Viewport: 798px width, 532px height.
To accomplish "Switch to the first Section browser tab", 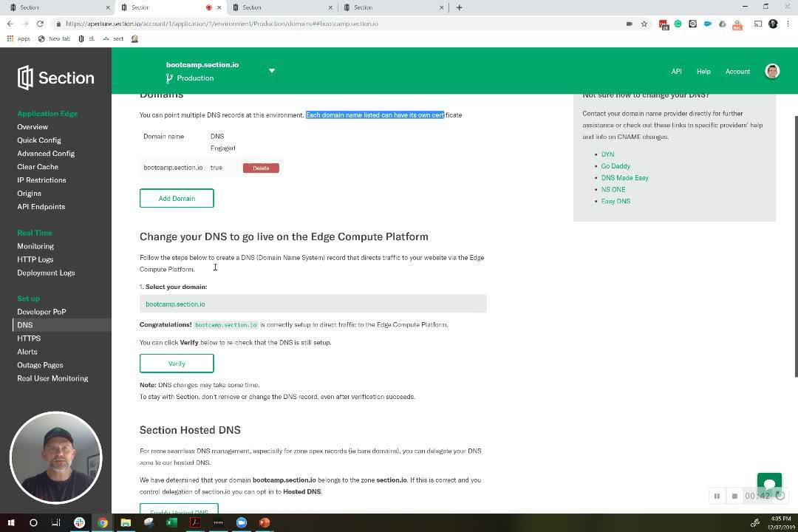I will [x=60, y=7].
